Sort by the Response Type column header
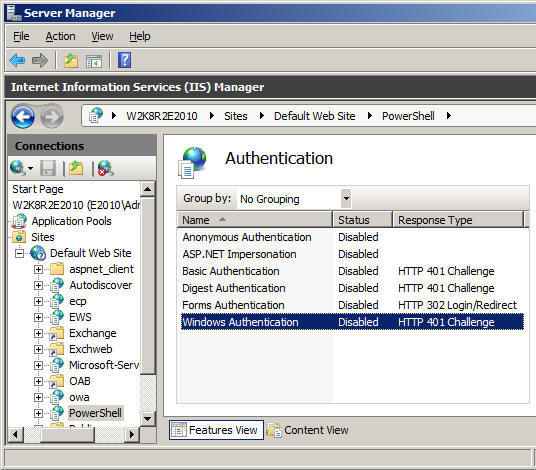This screenshot has width=536, height=470. pos(458,220)
